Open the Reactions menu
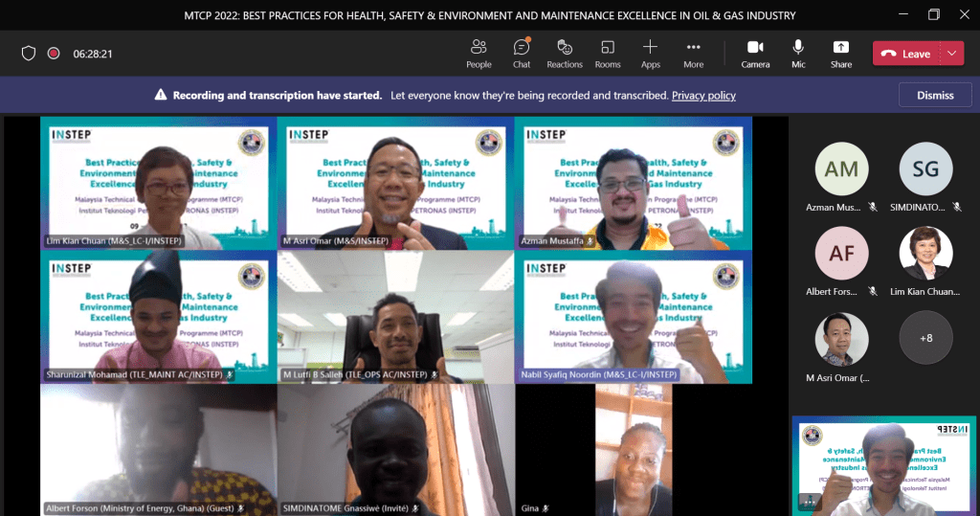Screen dimensions: 980x516 click(565, 54)
